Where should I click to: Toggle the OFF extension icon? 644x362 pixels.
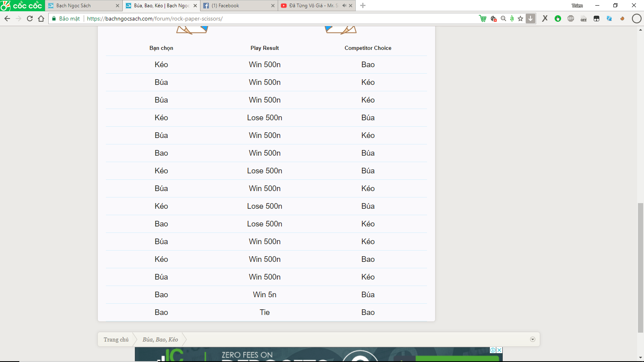(584, 19)
